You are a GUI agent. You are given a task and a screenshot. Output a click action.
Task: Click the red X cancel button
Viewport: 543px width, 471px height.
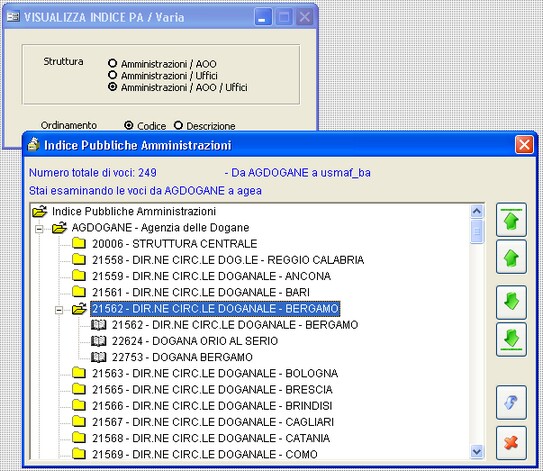(x=511, y=443)
